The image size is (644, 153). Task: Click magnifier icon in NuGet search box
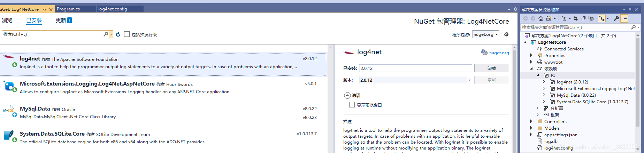point(106,34)
